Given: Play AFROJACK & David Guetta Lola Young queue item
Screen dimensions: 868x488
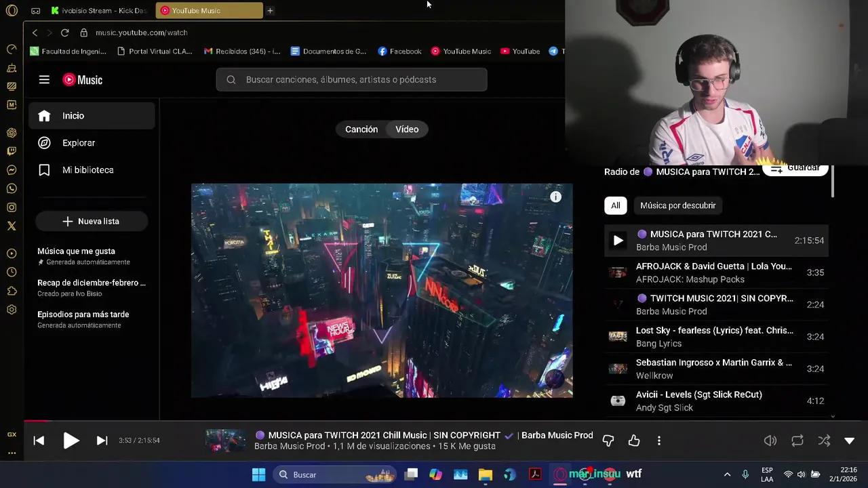Looking at the screenshot, I should pos(716,272).
